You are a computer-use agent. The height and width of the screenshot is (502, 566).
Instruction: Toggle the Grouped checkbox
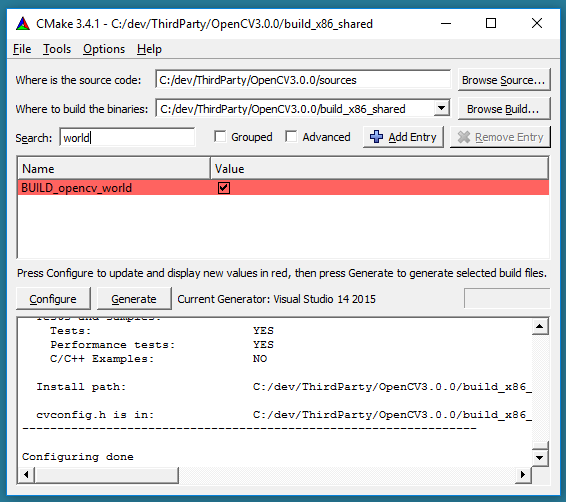(220, 137)
